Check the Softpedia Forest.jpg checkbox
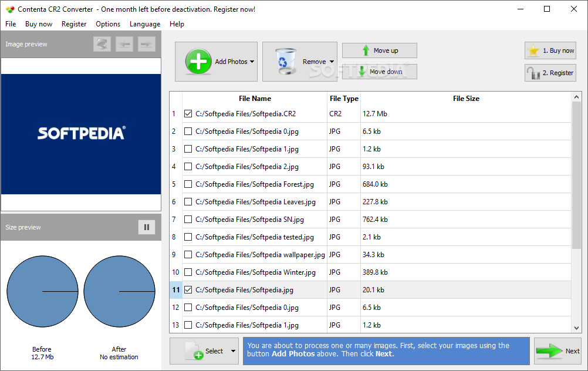Viewport: 588px width, 371px height. (188, 184)
